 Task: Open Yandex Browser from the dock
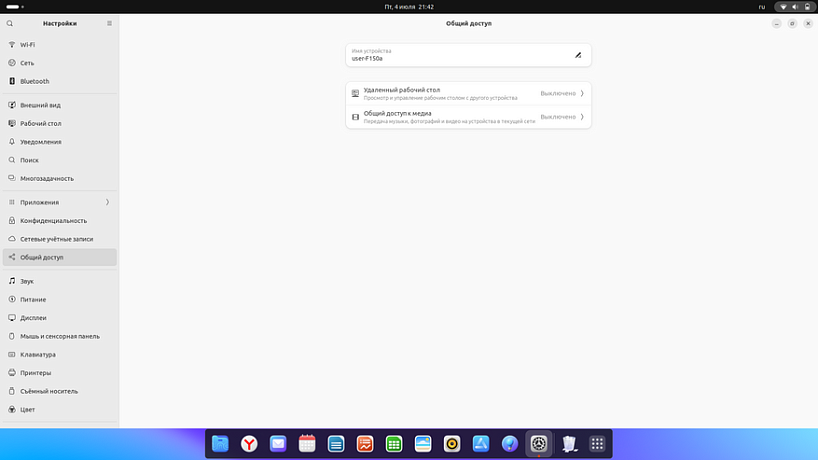click(249, 443)
